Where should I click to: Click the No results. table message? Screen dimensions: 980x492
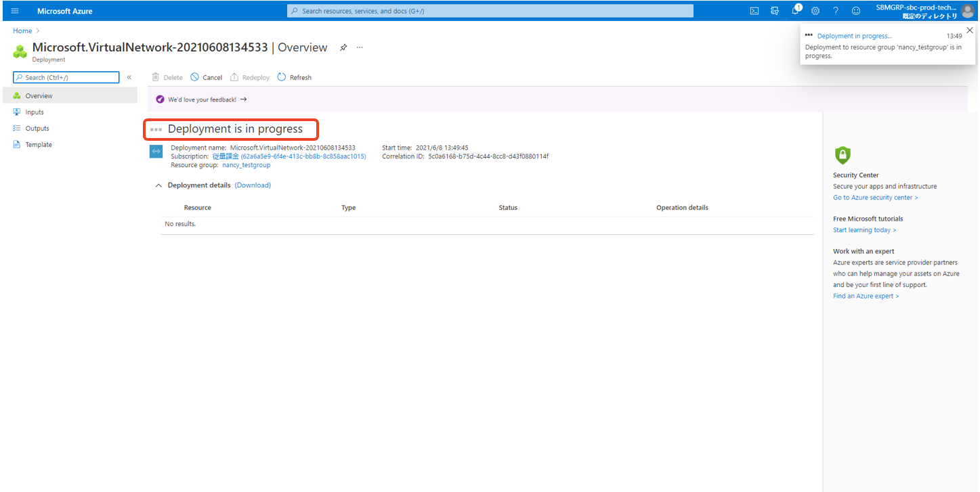pos(180,224)
